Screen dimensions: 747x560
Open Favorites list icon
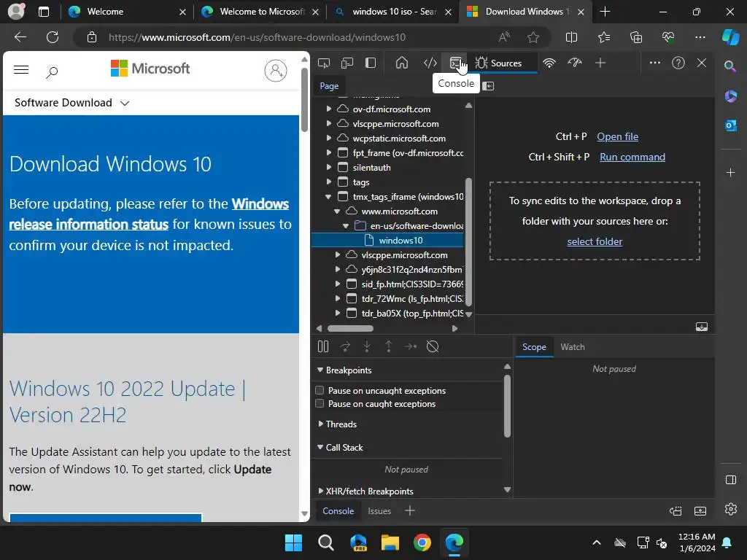tap(603, 37)
